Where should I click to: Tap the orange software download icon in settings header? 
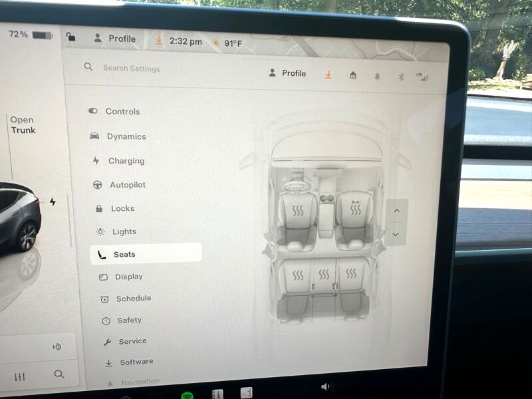pos(328,74)
